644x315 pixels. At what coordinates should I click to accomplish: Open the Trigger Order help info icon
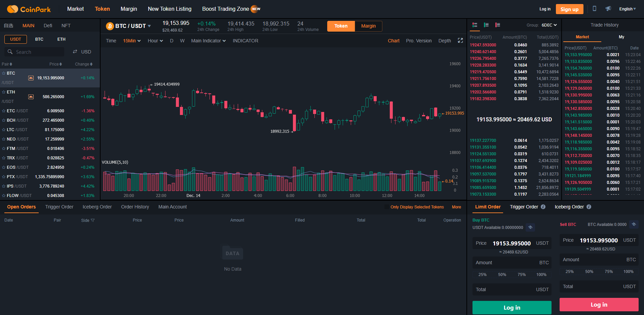tap(543, 207)
